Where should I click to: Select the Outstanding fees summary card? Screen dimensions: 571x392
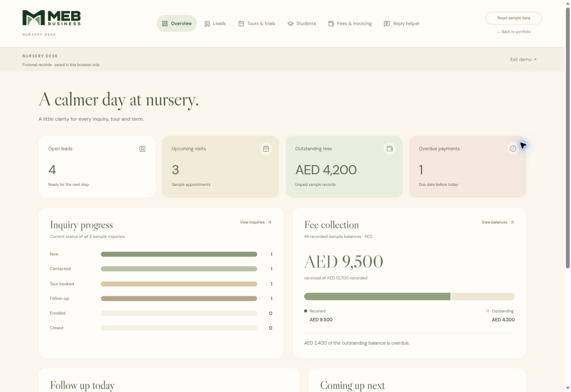(344, 167)
